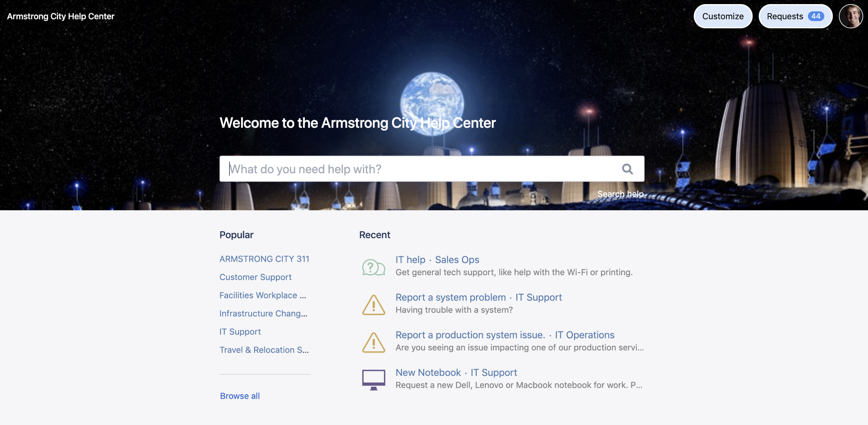Click warning icon for production system issue
Image resolution: width=868 pixels, height=425 pixels.
(x=374, y=342)
